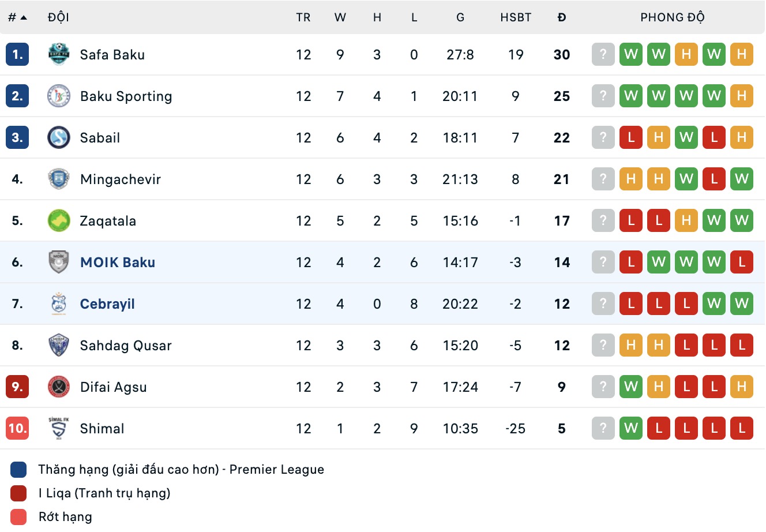Image resolution: width=766 pixels, height=532 pixels.
Task: Click the Shimal team logo
Action: 58,429
